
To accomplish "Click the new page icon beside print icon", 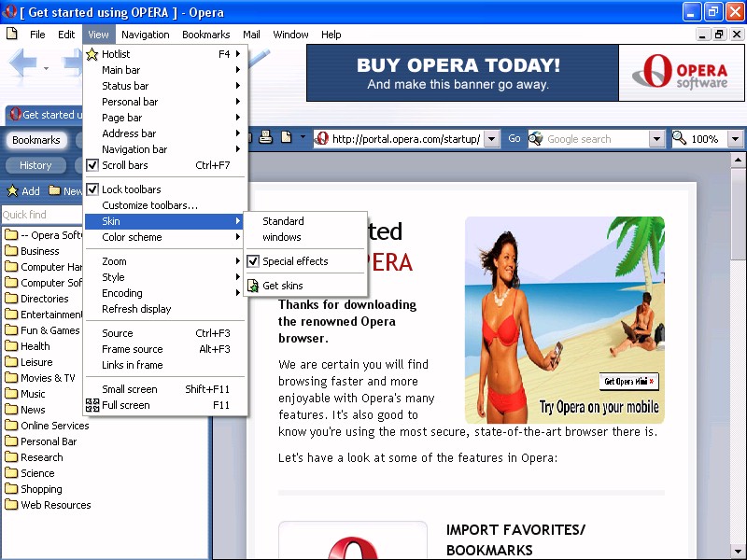I will click(286, 137).
